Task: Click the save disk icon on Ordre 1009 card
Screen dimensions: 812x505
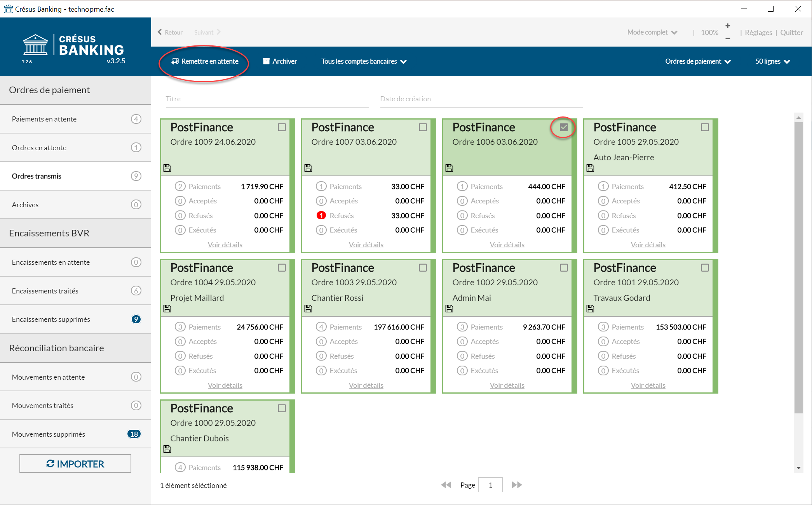Action: pos(167,168)
